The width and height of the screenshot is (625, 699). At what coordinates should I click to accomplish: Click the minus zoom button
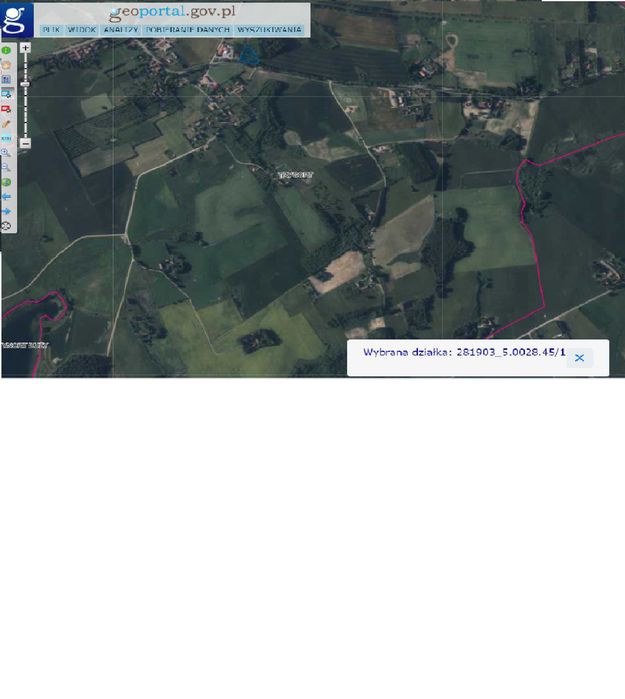[x=25, y=143]
